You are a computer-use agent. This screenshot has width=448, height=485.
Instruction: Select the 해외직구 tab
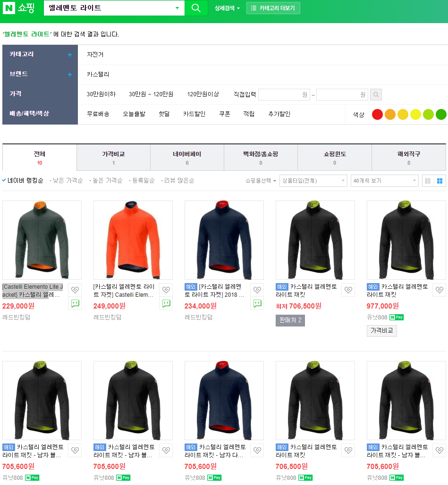(x=409, y=158)
